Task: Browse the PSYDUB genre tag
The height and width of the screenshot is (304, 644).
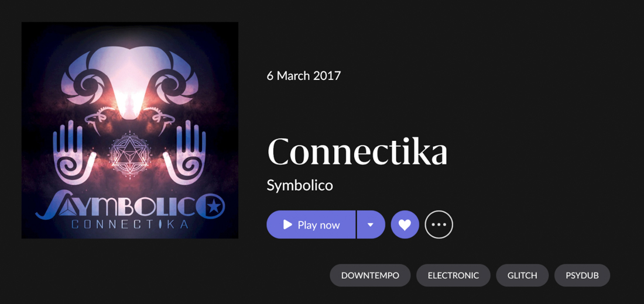Action: [x=583, y=275]
